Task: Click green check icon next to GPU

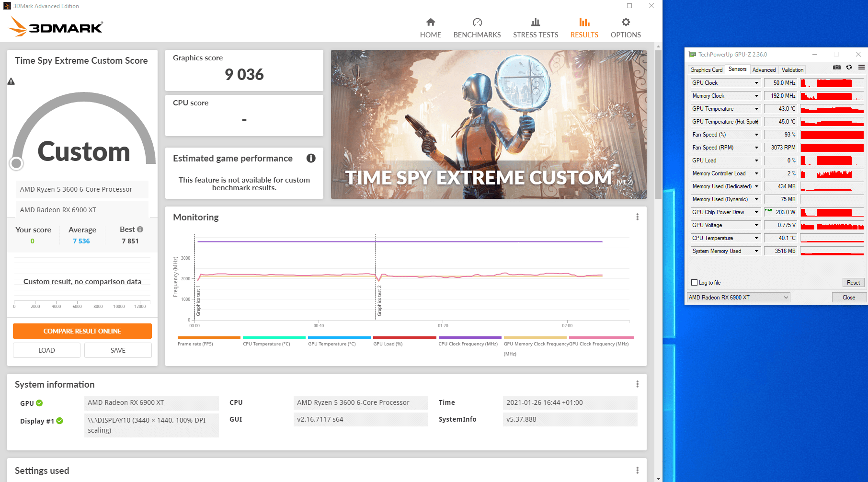Action: pyautogui.click(x=39, y=403)
